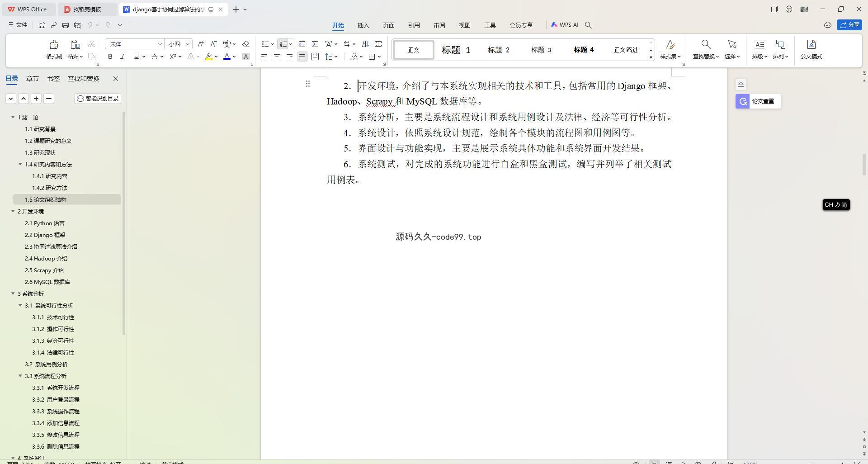Click the font color A button
This screenshot has width=868, height=464.
227,57
